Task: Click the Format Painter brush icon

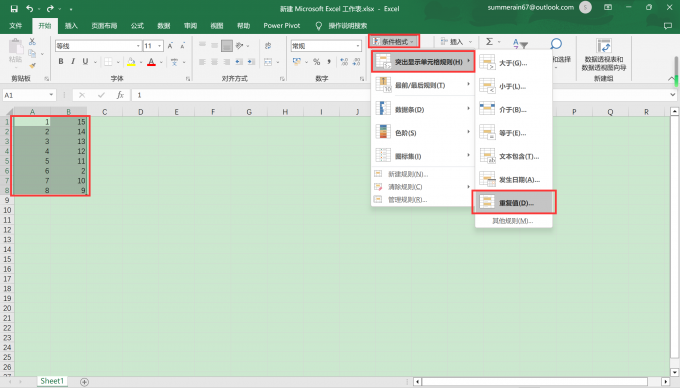Action: (32, 65)
